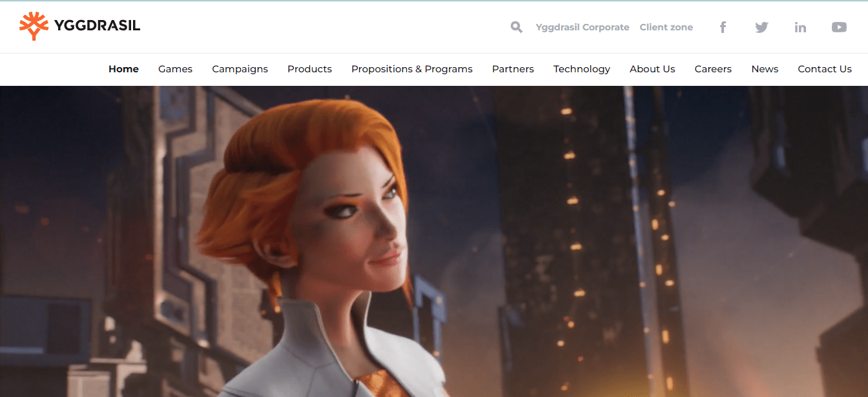868x397 pixels.
Task: Visit the Facebook icon link
Action: tap(723, 27)
